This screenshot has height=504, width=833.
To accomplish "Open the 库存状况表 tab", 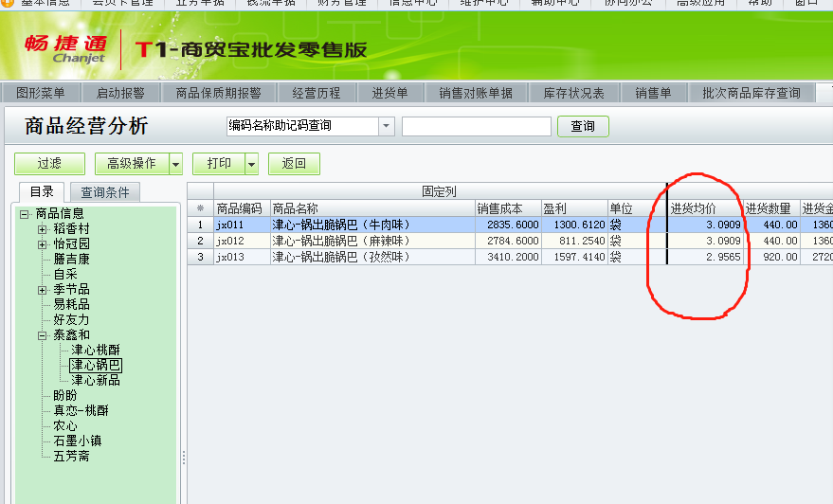I will (x=573, y=93).
